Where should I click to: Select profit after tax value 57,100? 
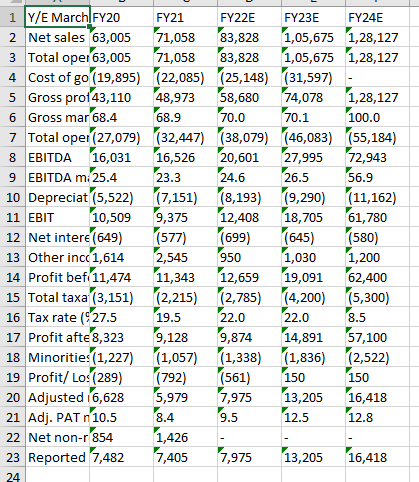pyautogui.click(x=377, y=337)
